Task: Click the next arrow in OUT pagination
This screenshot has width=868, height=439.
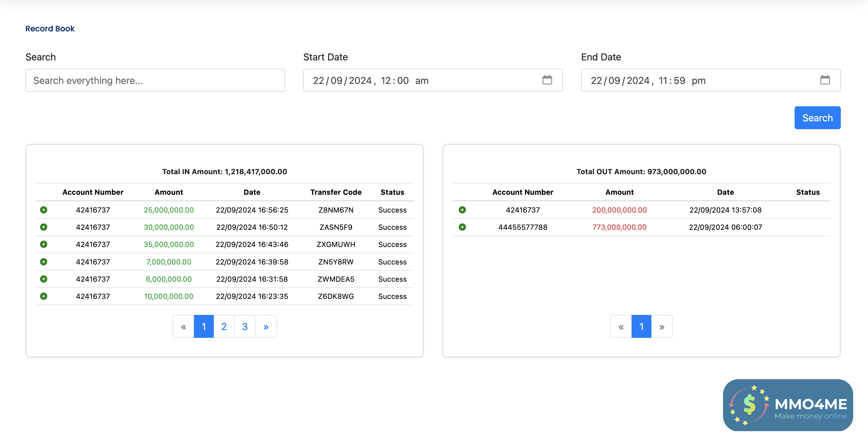Action: click(662, 326)
